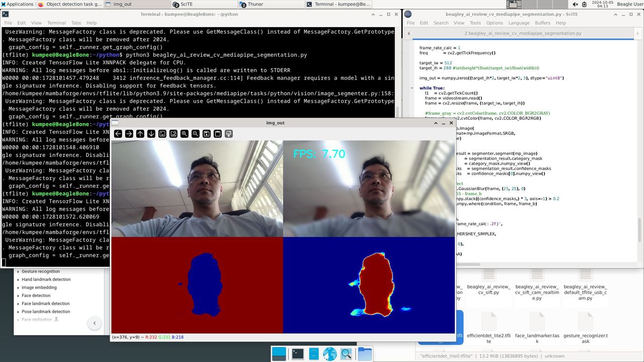Copy the img_out image to clipboard

(x=218, y=134)
